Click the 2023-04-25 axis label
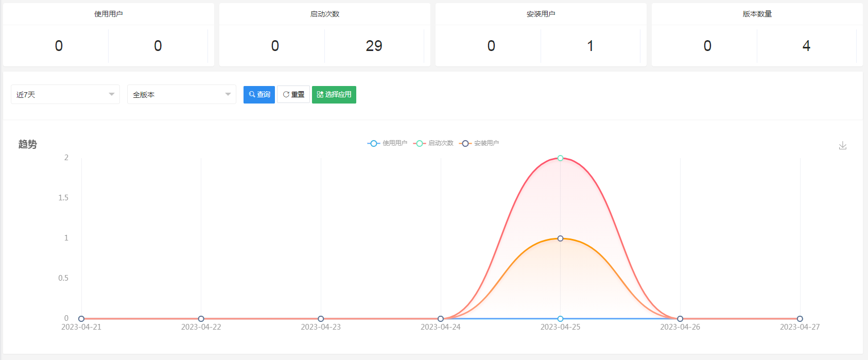 click(560, 327)
